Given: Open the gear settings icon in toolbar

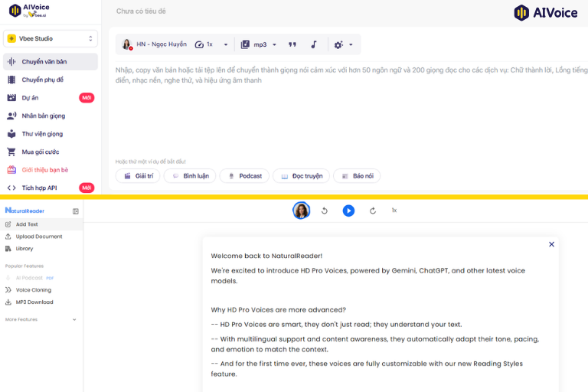Looking at the screenshot, I should tap(338, 44).
